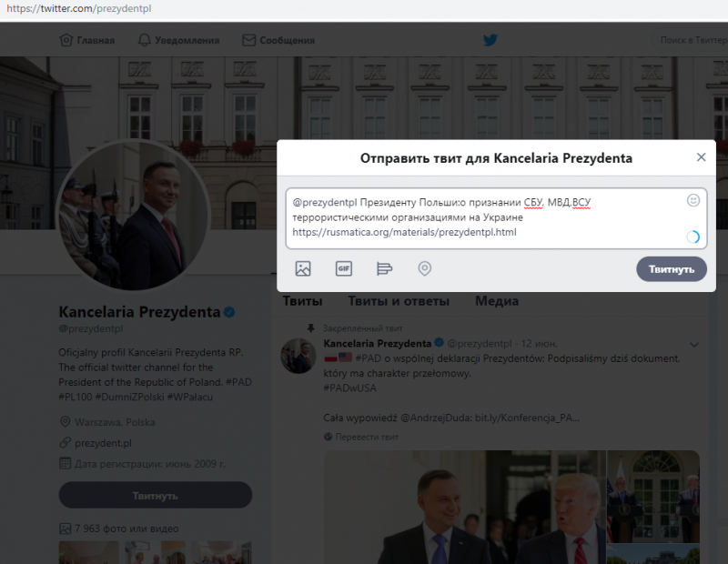Screen dimensions: 728x564
Task: Close the tweet compose dialog
Action: tap(701, 157)
